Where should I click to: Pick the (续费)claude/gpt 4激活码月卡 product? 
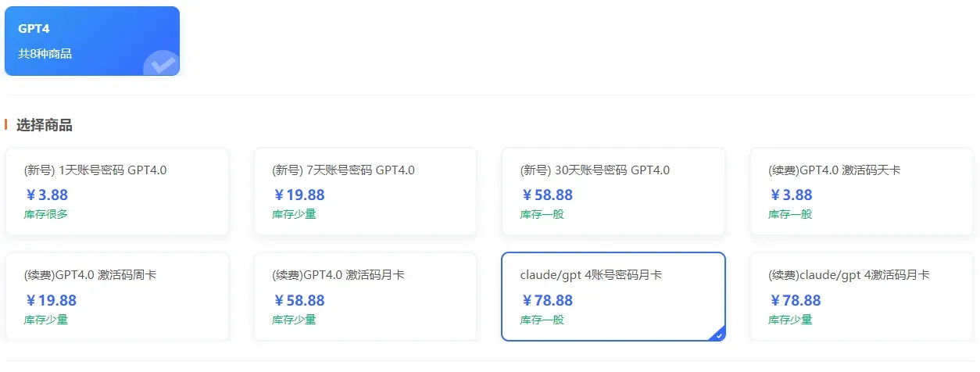pos(861,296)
